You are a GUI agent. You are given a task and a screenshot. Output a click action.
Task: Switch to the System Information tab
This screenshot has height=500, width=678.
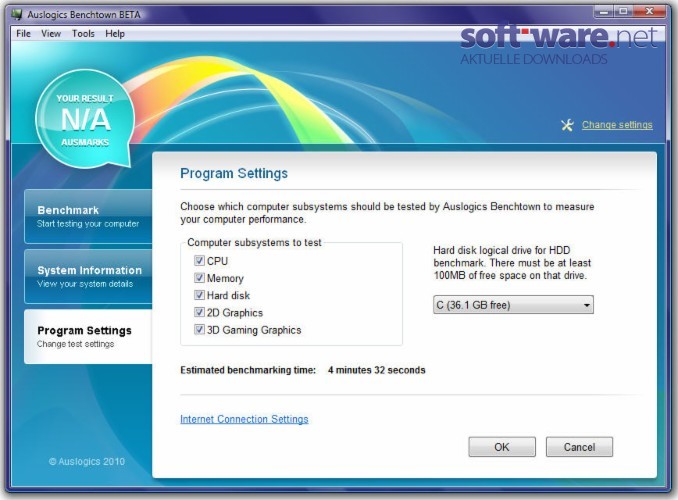coord(89,276)
